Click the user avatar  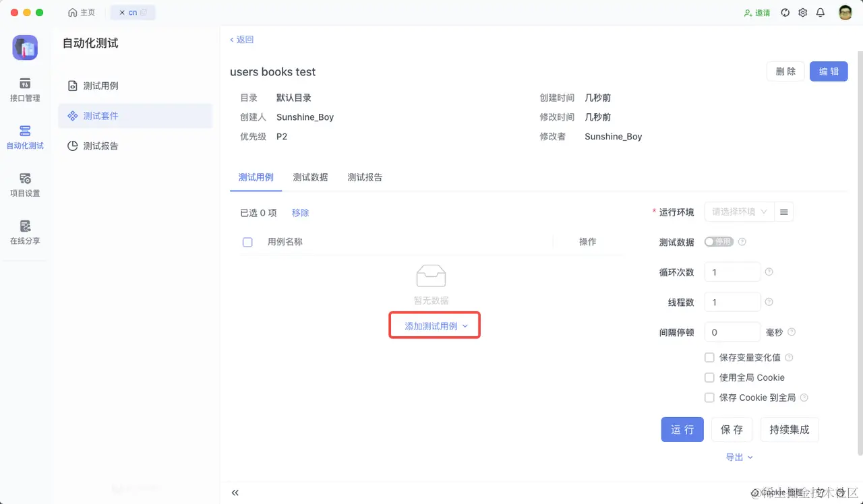point(845,13)
